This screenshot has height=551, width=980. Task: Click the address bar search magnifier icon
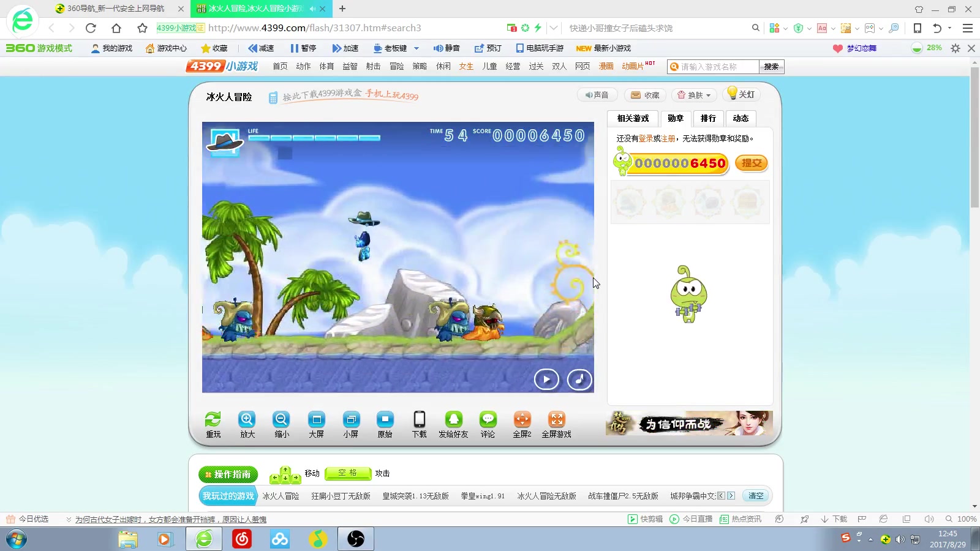(756, 28)
